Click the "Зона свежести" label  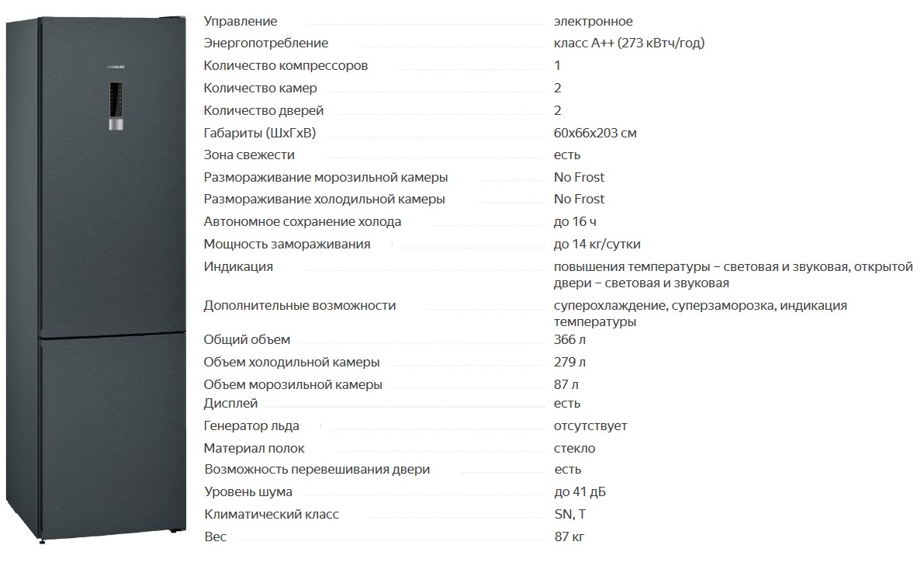click(x=249, y=155)
